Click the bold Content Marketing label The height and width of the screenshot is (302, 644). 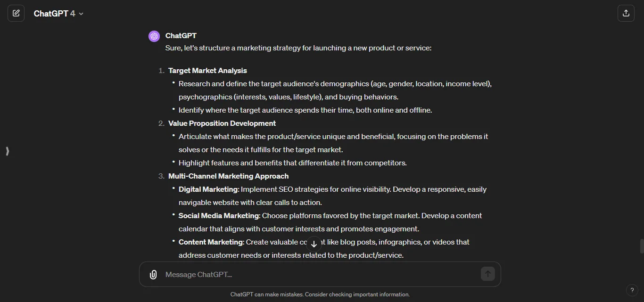point(211,242)
